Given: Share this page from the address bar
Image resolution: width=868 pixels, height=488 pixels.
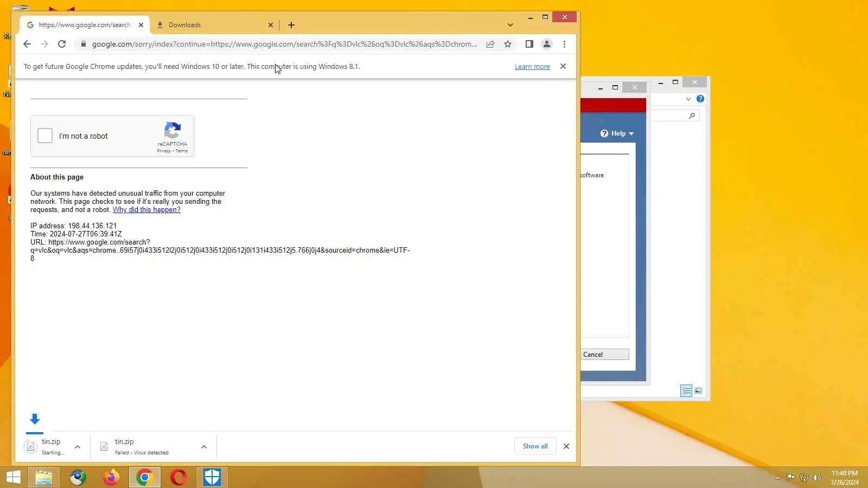Looking at the screenshot, I should [490, 44].
